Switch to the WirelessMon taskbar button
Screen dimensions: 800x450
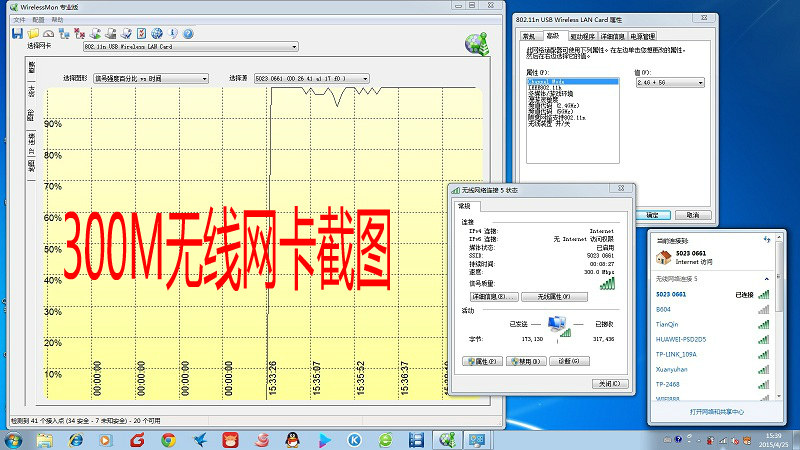point(447,440)
